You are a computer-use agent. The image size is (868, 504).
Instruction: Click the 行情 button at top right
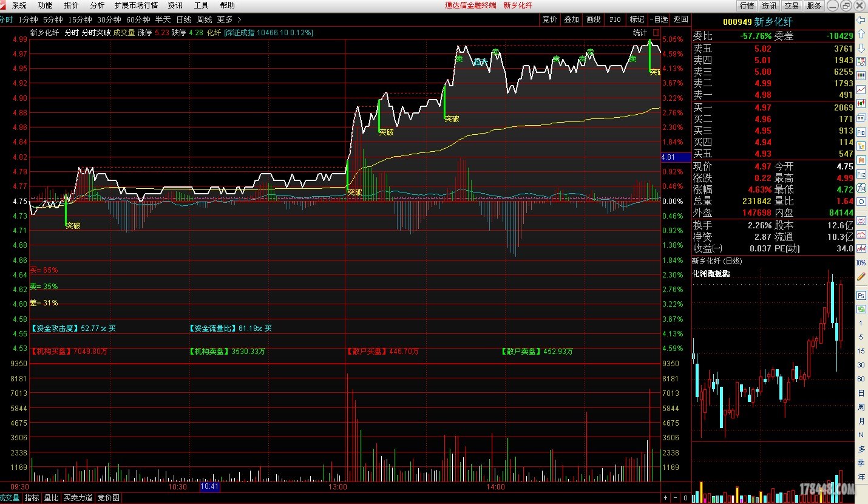coord(747,5)
